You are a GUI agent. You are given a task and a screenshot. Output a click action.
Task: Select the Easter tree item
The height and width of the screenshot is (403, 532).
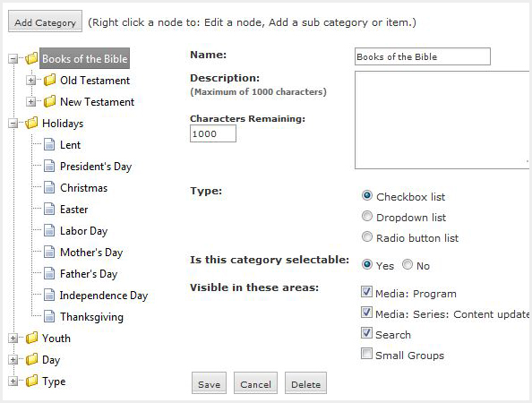(x=74, y=210)
